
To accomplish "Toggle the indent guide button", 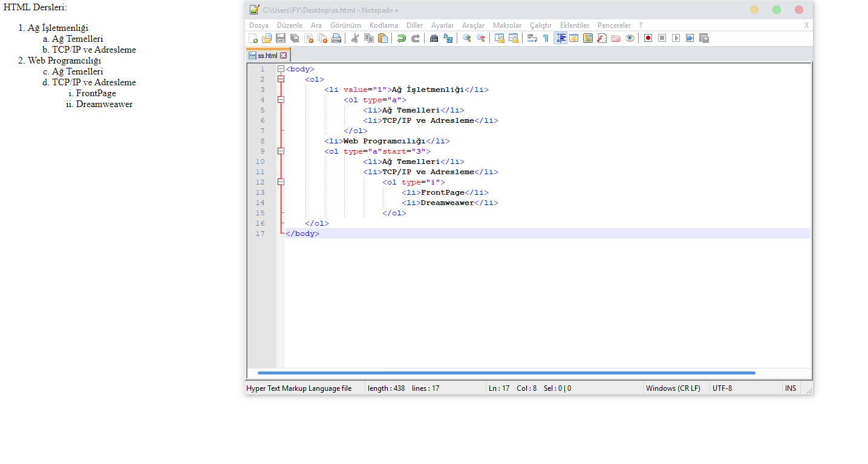I will (x=560, y=38).
